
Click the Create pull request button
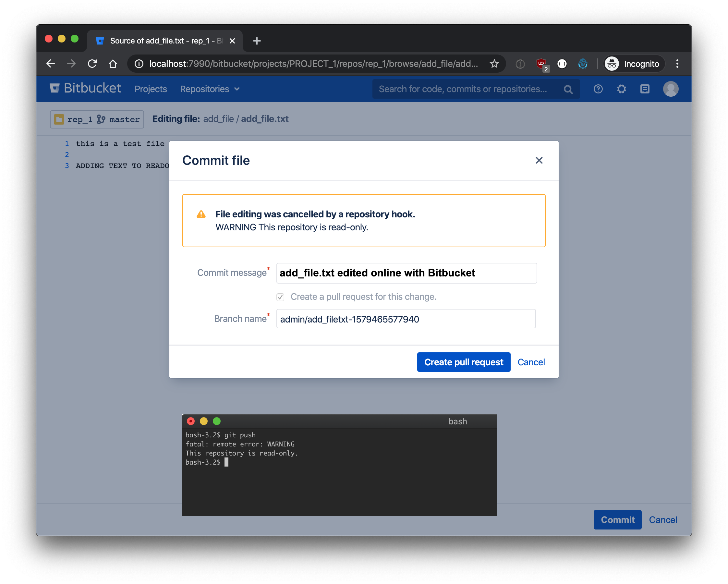[x=464, y=362]
